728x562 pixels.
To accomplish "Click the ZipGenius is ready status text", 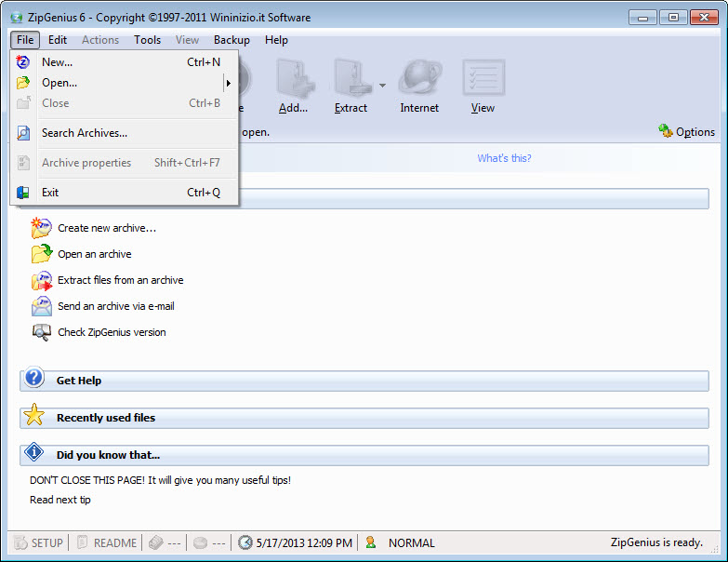I will [656, 542].
